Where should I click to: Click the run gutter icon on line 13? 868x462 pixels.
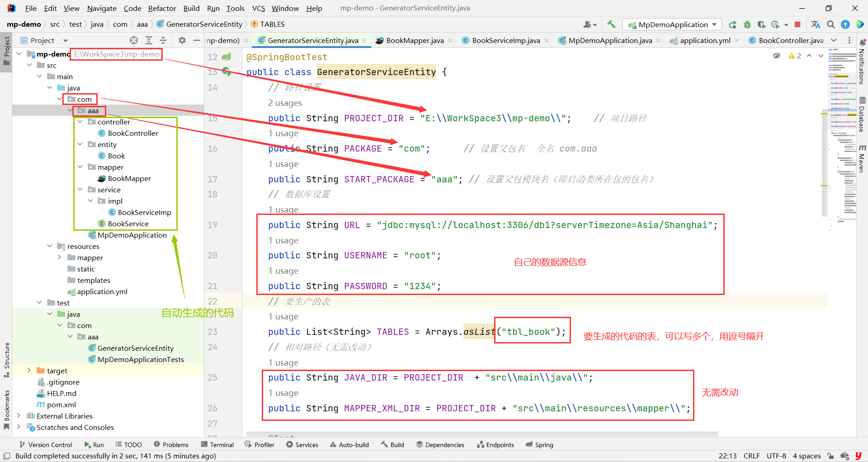226,71
